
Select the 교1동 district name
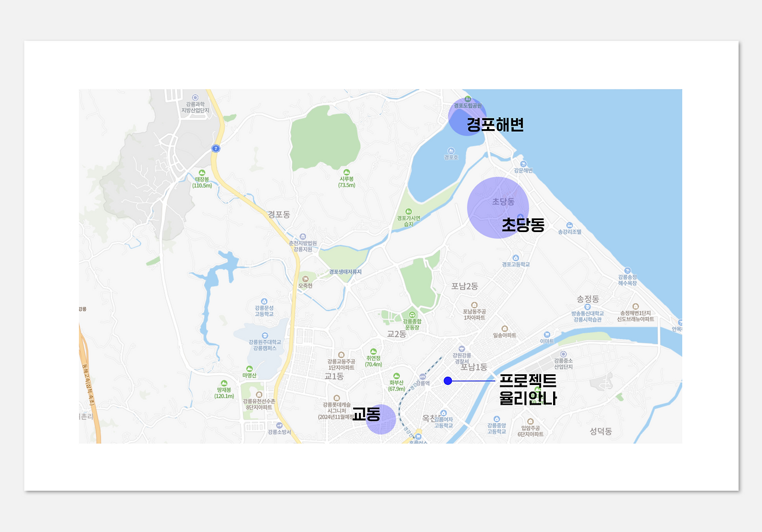(334, 377)
